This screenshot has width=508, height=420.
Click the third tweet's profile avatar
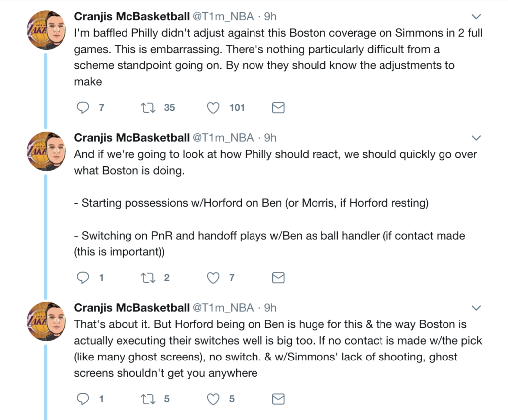coord(46,321)
